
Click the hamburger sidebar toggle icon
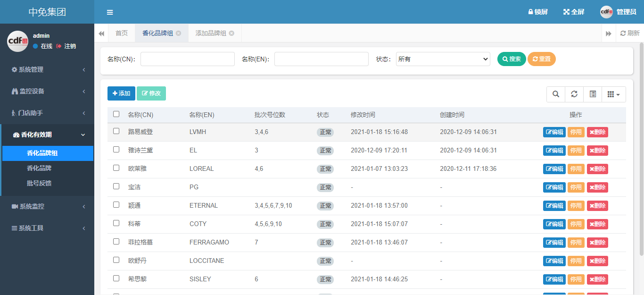tap(110, 12)
